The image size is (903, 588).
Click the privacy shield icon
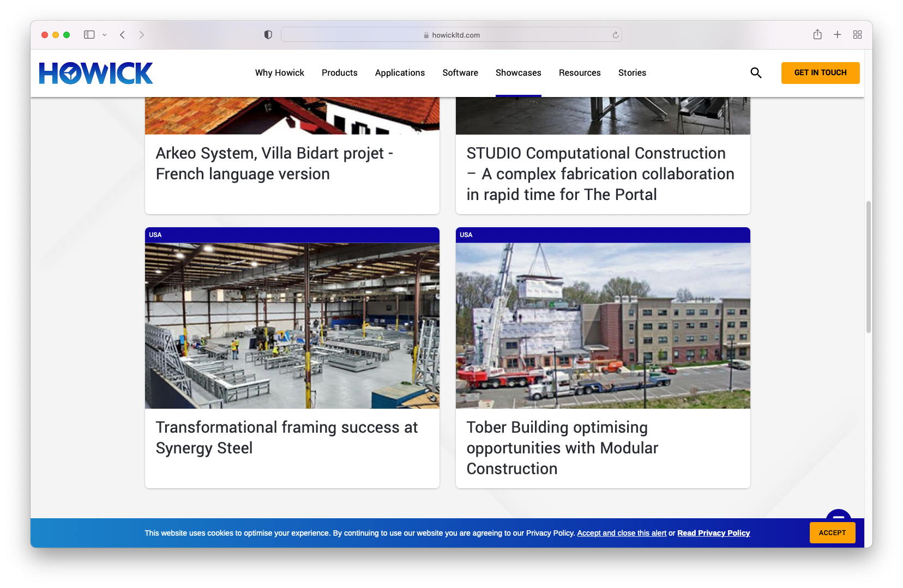268,35
